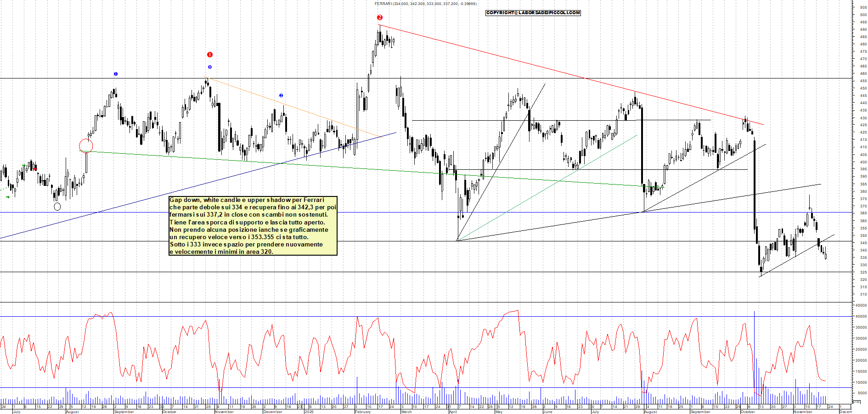
Task: Click the blue circled 0 marker below marker 1
Action: (x=210, y=68)
